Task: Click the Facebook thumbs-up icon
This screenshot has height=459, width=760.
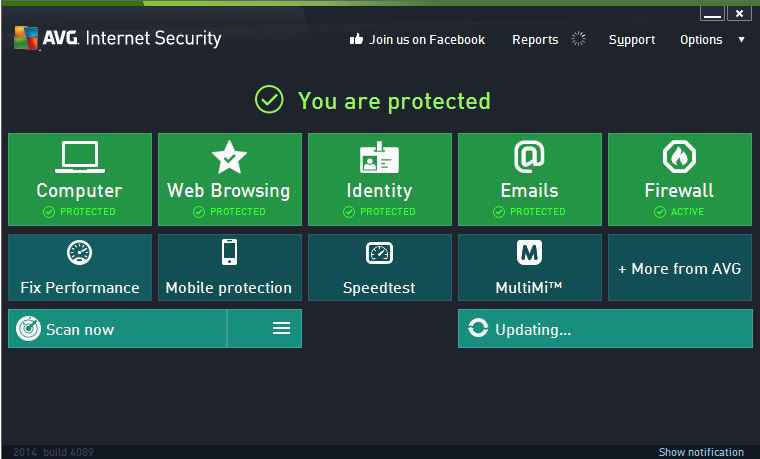Action: tap(356, 39)
